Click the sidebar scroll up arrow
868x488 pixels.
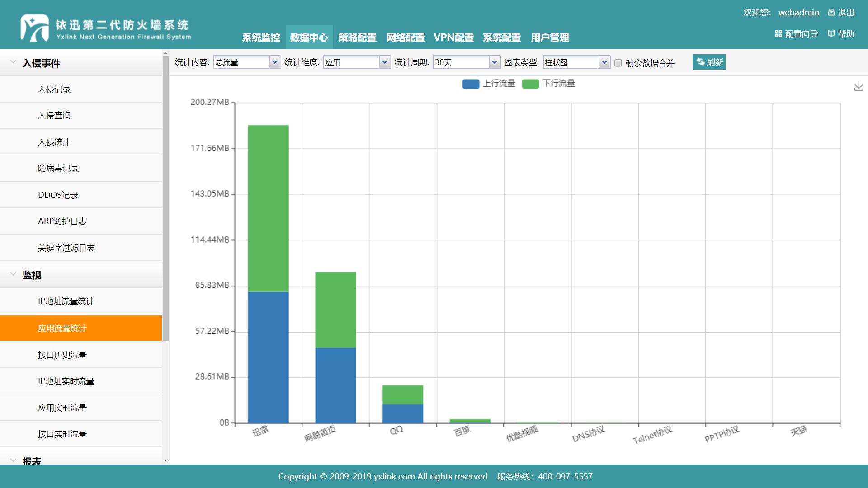[165, 53]
